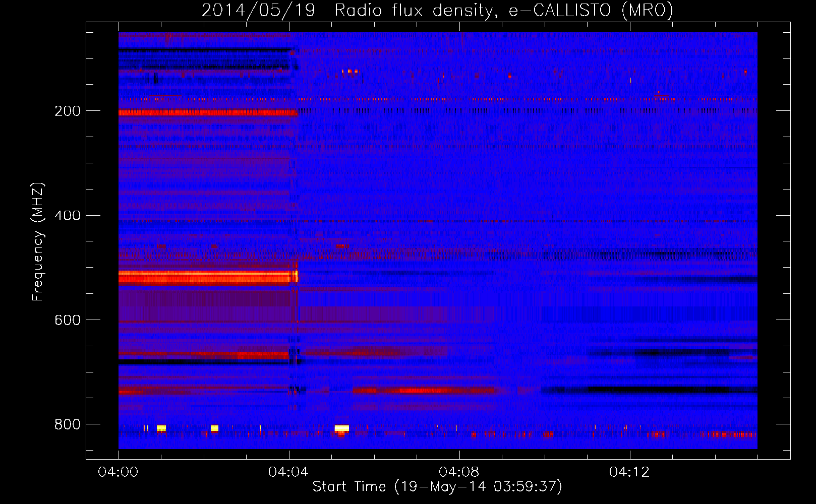Click the 600 frequency tick label
The image size is (816, 504).
coord(68,320)
